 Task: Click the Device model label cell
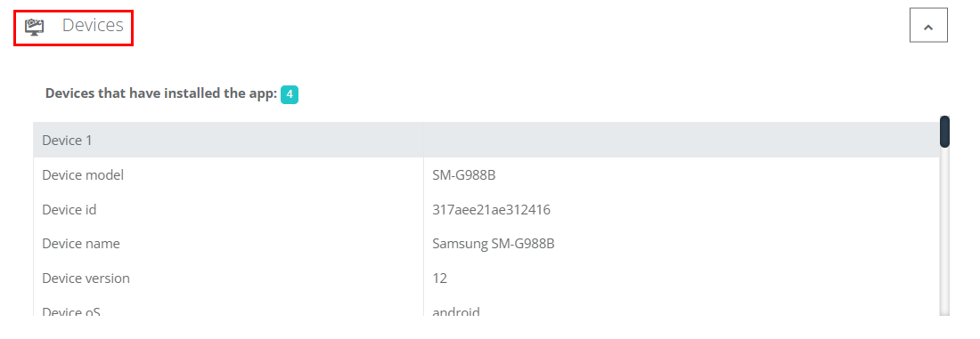[x=228, y=174]
